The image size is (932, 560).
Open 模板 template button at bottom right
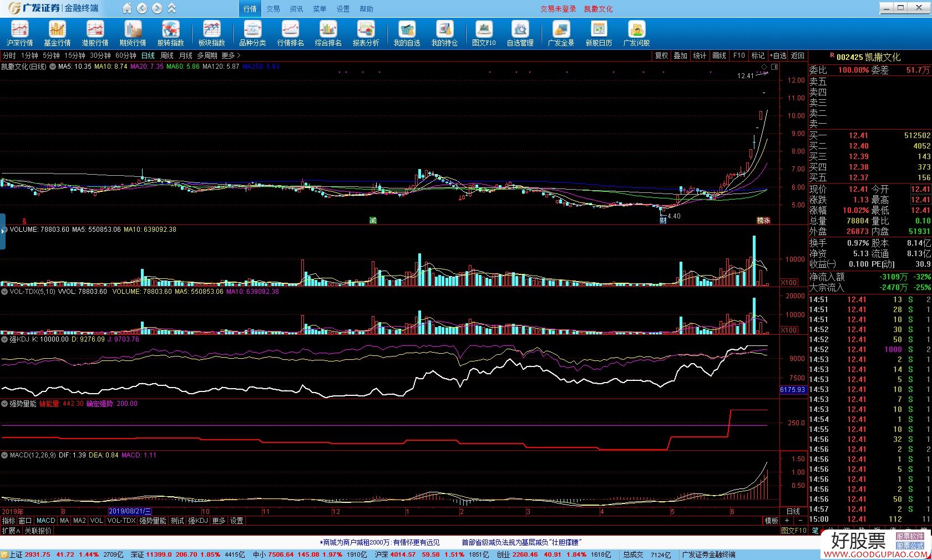click(x=771, y=521)
